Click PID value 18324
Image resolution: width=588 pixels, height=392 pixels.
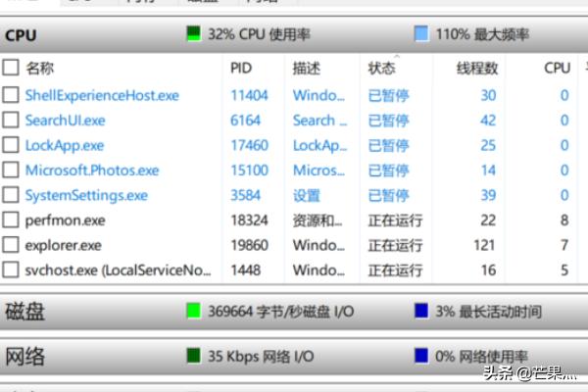point(249,220)
